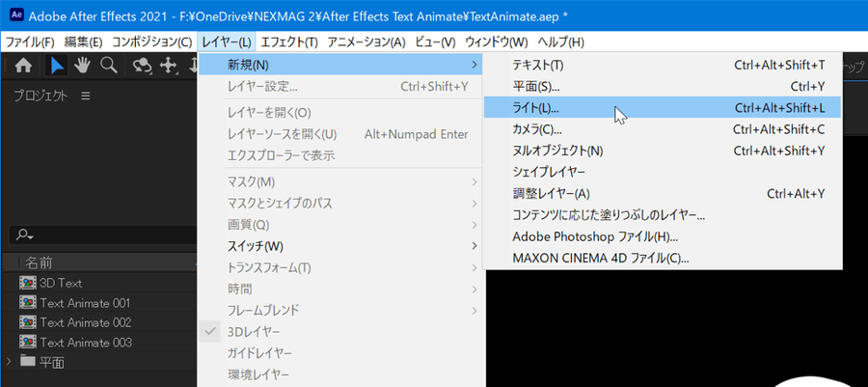Select the Selection arrow tool
This screenshot has height=387, width=868.
[57, 66]
